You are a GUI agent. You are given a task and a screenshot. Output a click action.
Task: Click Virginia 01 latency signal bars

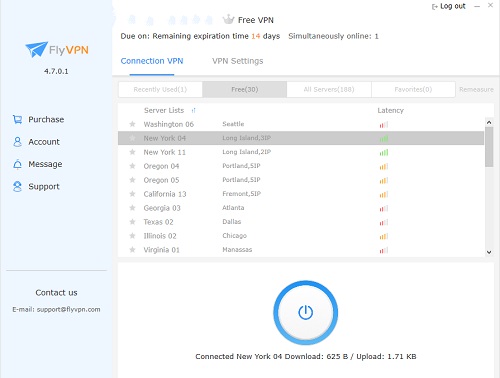(384, 250)
